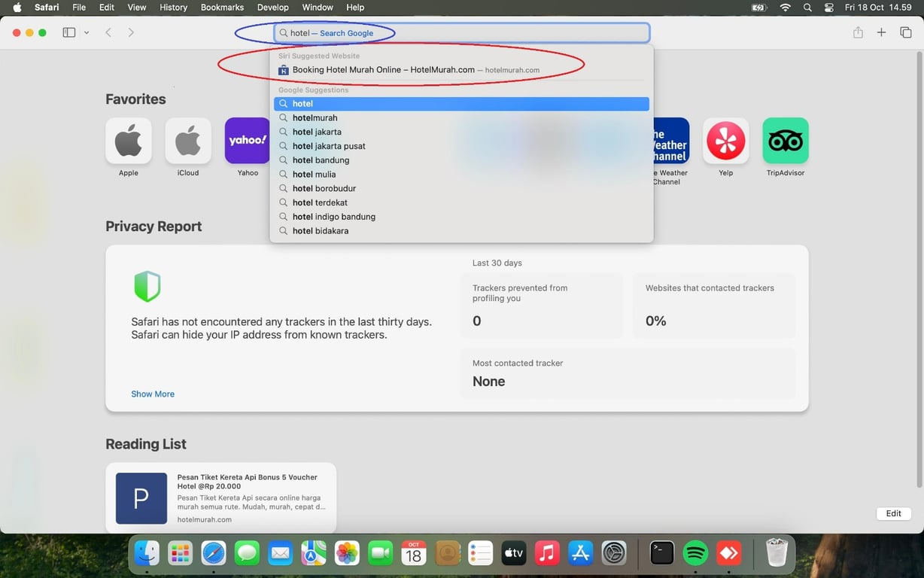The image size is (924, 578).
Task: Open Reminders from the Dock
Action: pos(480,553)
